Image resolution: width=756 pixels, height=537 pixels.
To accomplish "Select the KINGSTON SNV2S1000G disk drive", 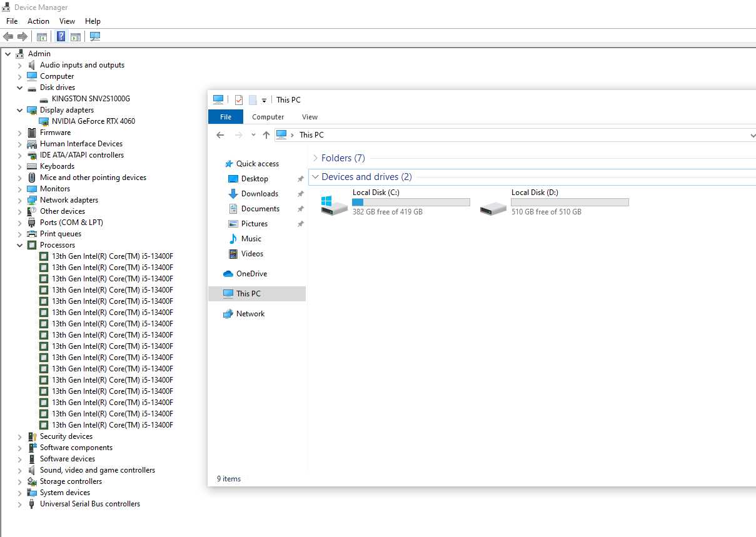I will (x=91, y=99).
